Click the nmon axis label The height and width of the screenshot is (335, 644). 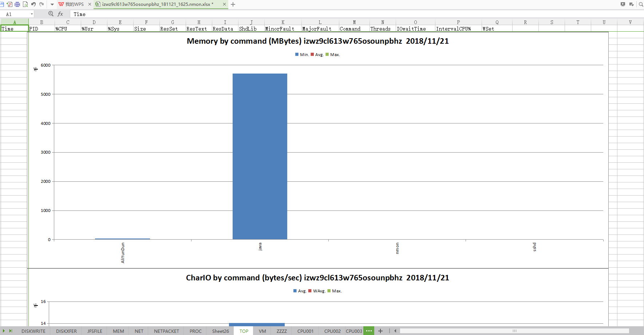coord(397,248)
